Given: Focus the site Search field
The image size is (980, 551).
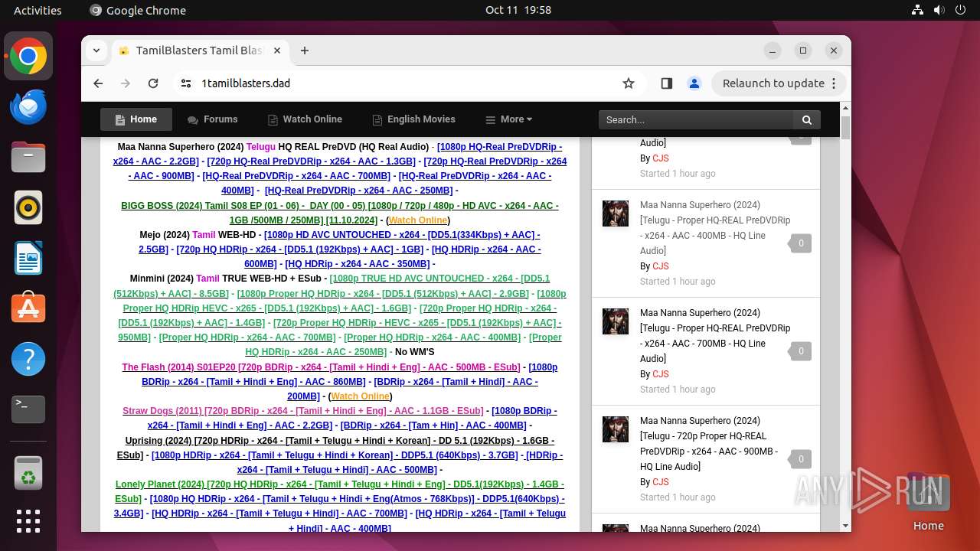Looking at the screenshot, I should [696, 119].
